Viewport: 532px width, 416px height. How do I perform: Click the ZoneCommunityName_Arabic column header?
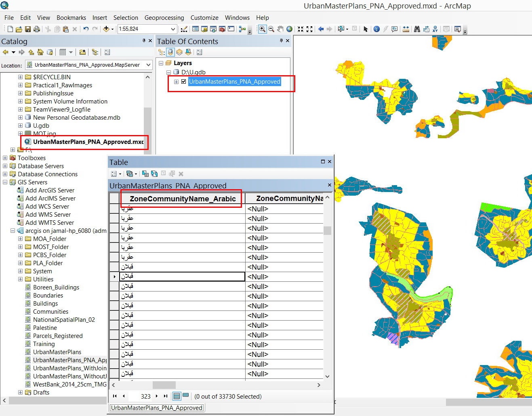[183, 198]
